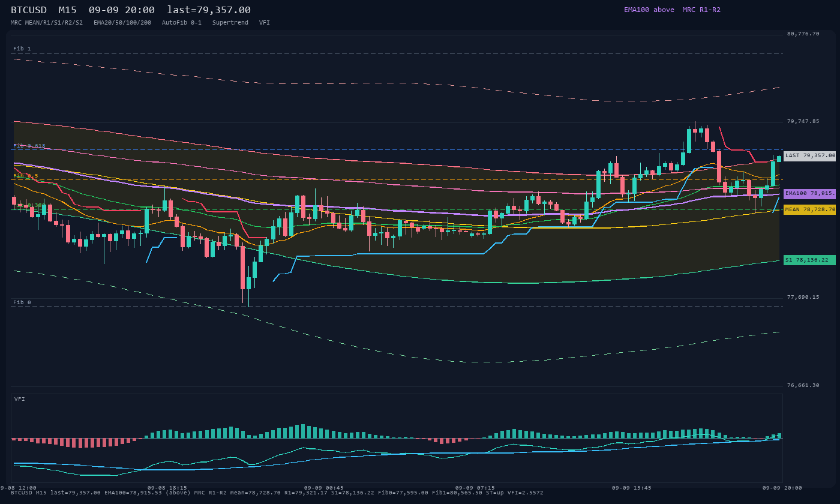Click the Fib 0.5 level label
The height and width of the screenshot is (504, 840).
tap(26, 176)
